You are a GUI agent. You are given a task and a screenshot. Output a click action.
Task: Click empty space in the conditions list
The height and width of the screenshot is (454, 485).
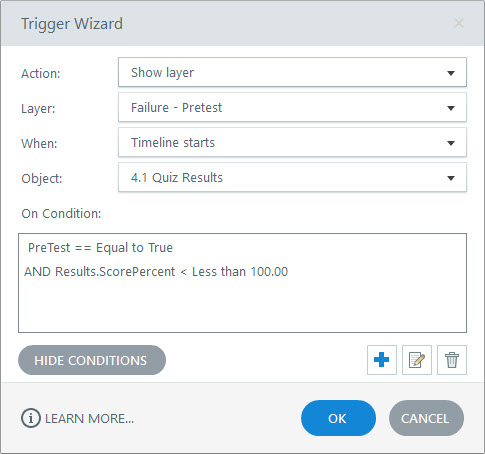242,307
